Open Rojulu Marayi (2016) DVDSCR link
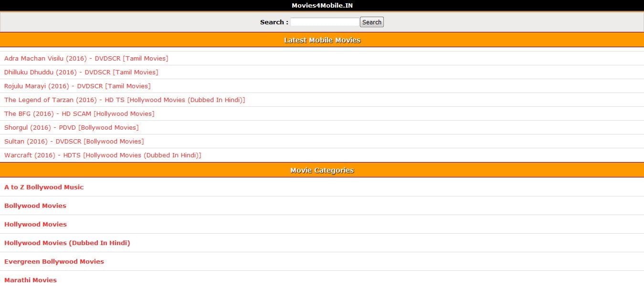 click(x=77, y=86)
